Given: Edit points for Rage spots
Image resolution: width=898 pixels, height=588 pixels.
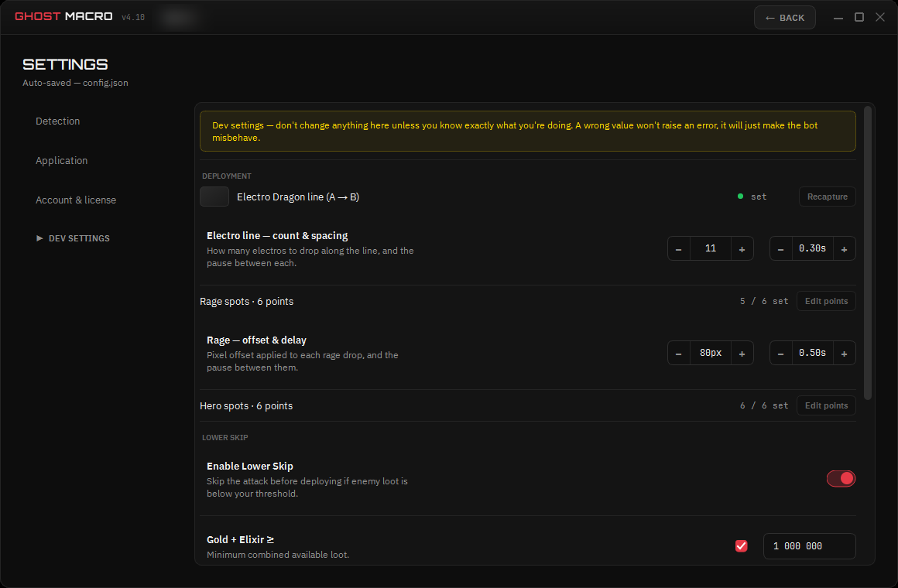Looking at the screenshot, I should tap(826, 301).
